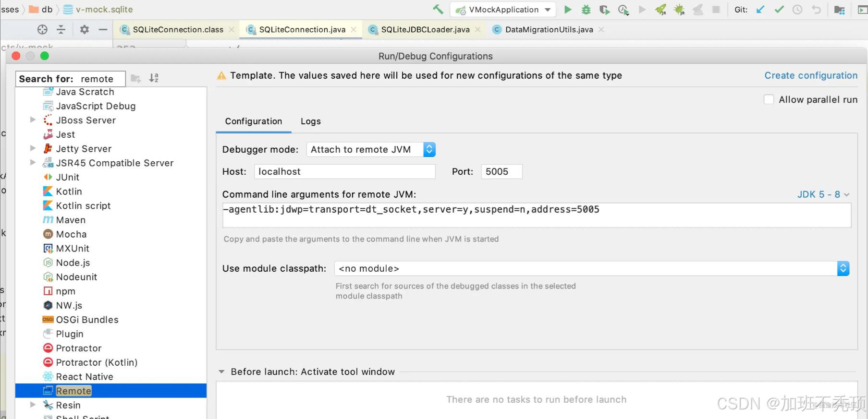
Task: Select the Node.js configuration template
Action: pos(73,263)
